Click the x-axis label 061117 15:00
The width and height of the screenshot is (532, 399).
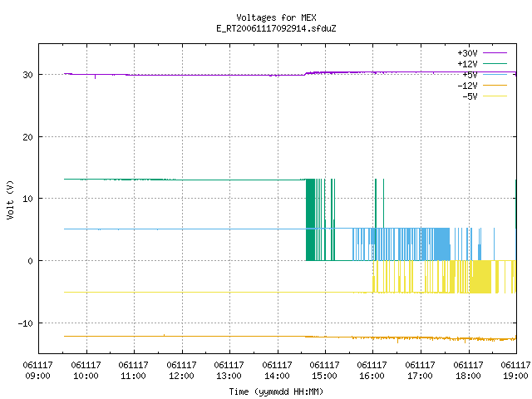click(x=325, y=370)
